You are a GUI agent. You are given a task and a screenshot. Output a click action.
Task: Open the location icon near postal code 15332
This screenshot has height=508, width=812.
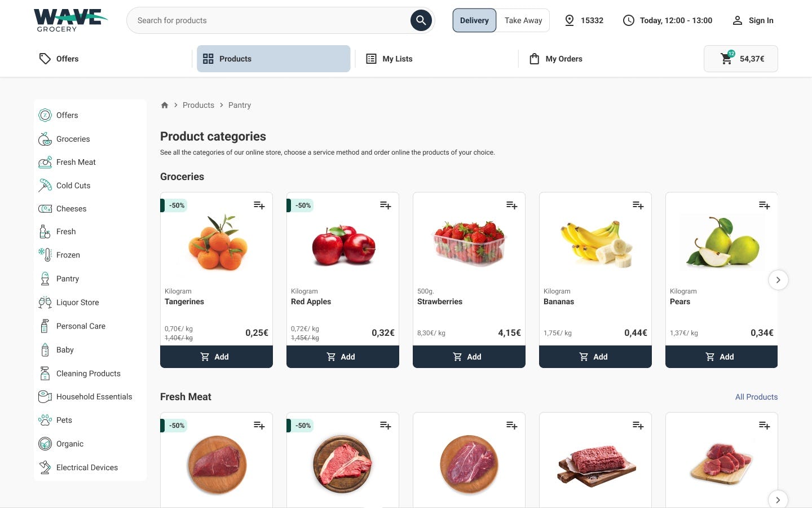[x=570, y=20]
